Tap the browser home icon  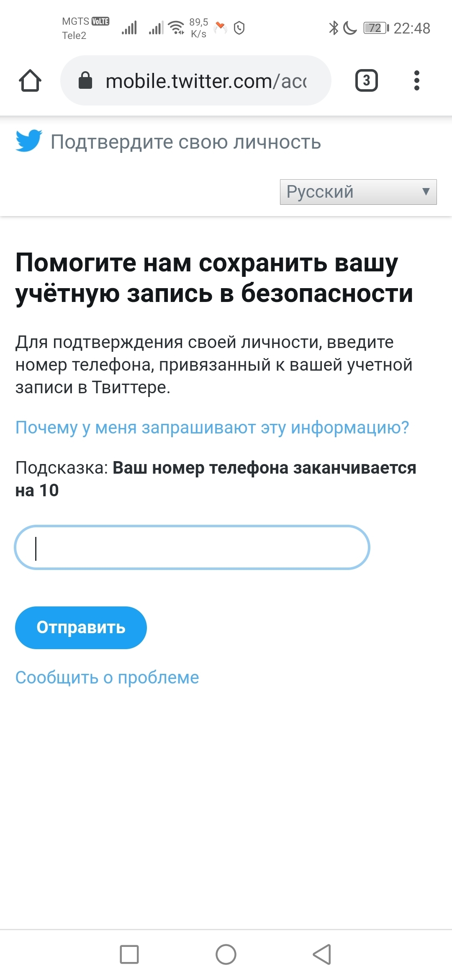[x=30, y=80]
